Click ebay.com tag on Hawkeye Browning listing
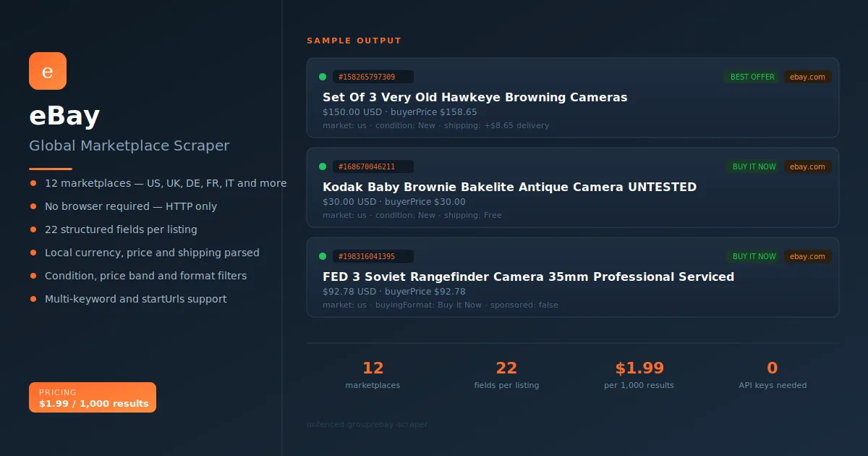The height and width of the screenshot is (456, 868). [807, 77]
